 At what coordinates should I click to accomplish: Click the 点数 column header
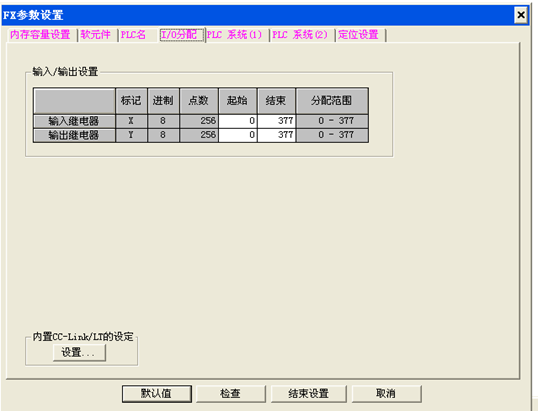(x=199, y=101)
